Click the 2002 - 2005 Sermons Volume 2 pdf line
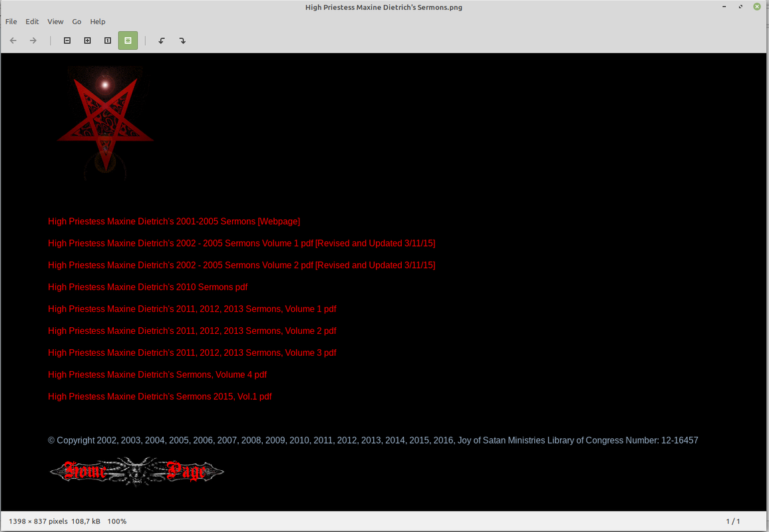The width and height of the screenshot is (769, 532). pyautogui.click(x=241, y=265)
